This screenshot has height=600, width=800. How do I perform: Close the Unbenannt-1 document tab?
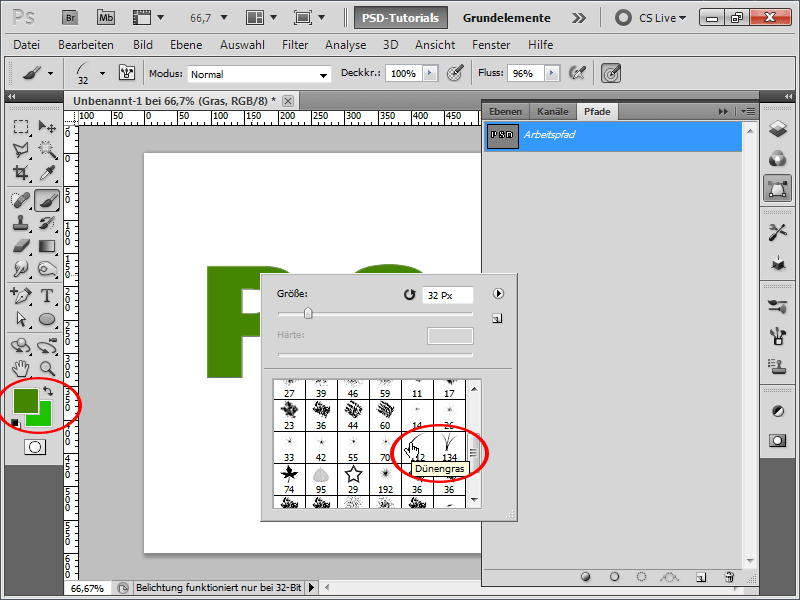pyautogui.click(x=288, y=101)
